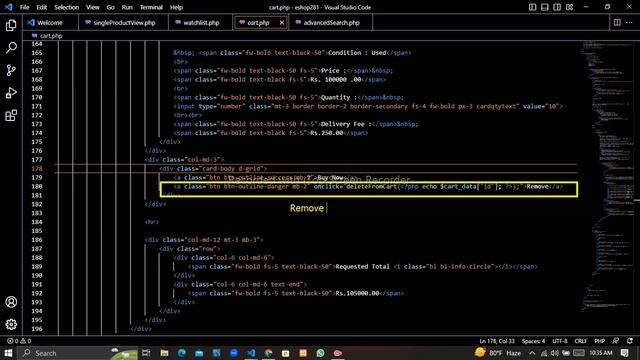The width and height of the screenshot is (640, 360).
Task: Open the Windows action center notifications
Action: click(x=624, y=353)
